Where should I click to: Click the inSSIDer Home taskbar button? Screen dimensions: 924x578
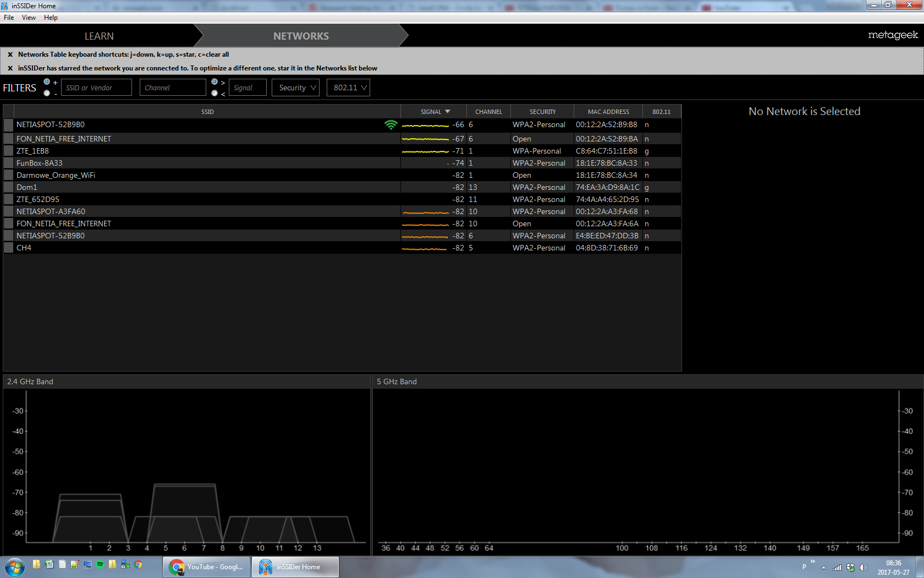click(295, 567)
